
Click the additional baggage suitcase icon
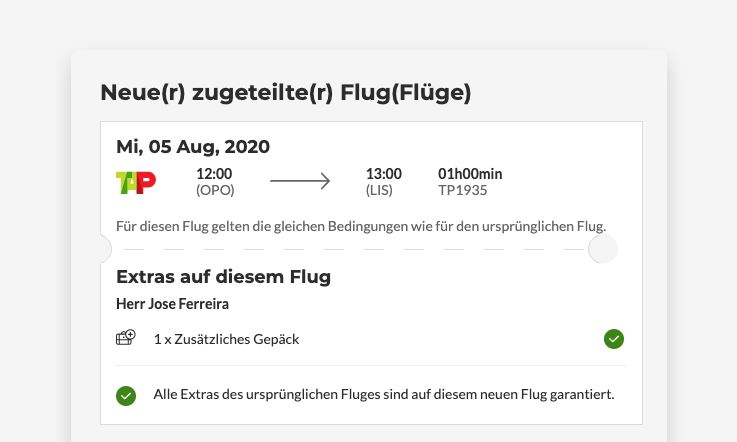click(x=126, y=338)
